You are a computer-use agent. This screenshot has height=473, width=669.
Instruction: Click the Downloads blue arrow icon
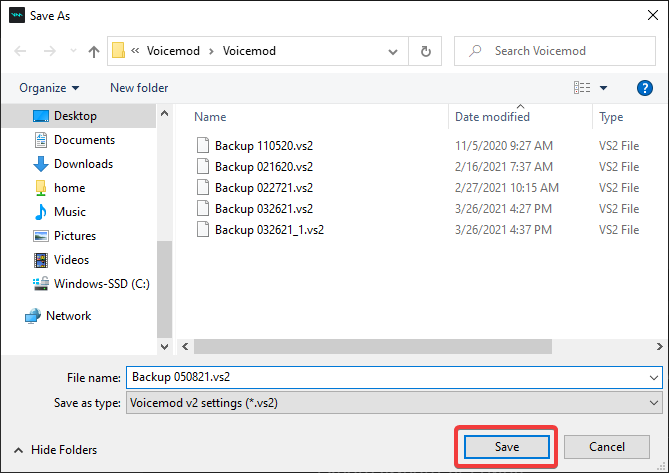click(41, 164)
